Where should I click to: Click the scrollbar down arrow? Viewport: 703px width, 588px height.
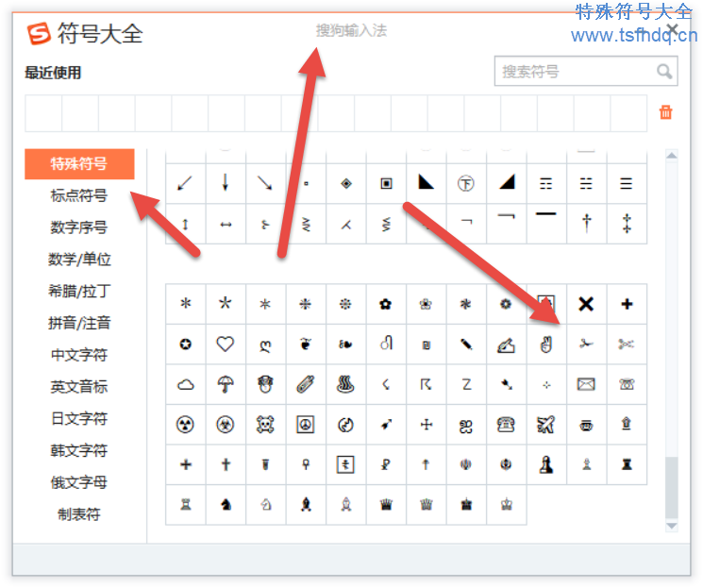tap(672, 526)
